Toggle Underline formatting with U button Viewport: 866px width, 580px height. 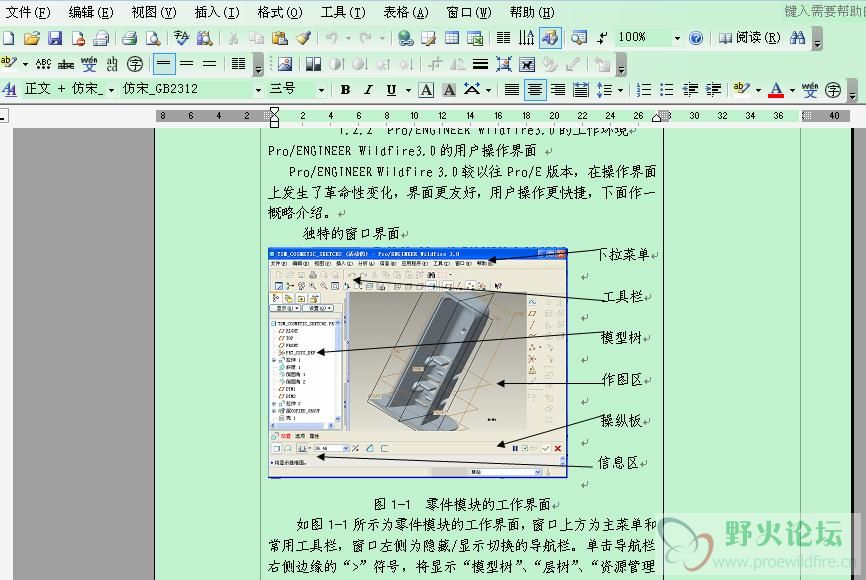tap(391, 89)
